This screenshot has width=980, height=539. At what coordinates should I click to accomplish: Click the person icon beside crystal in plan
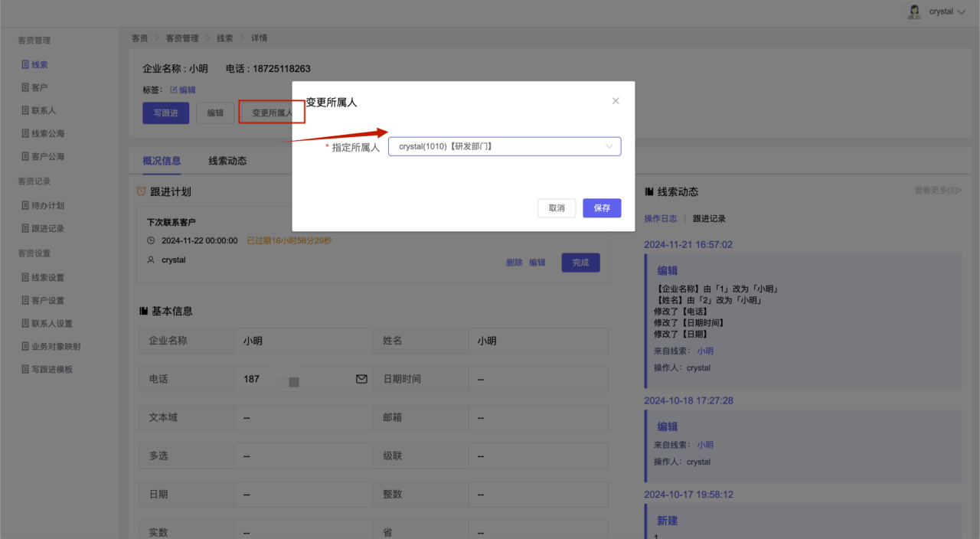pos(151,260)
